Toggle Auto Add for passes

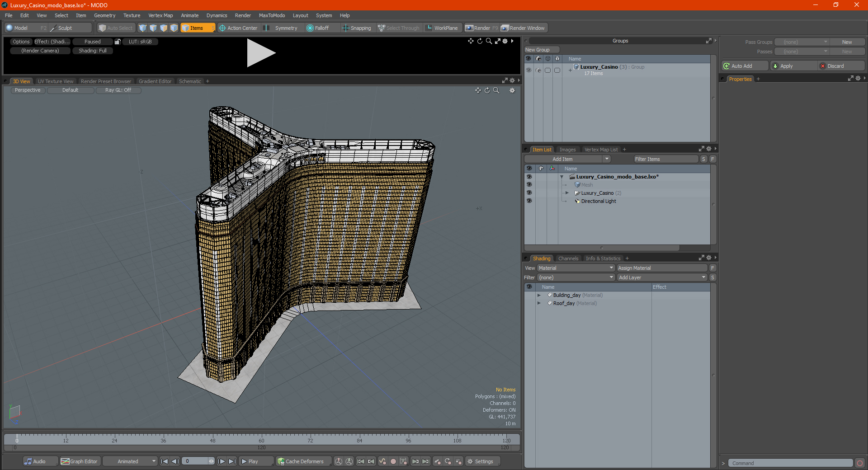click(745, 66)
